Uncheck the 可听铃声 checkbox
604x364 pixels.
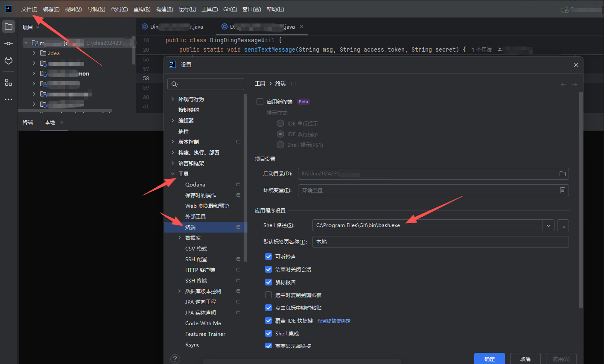(x=268, y=256)
